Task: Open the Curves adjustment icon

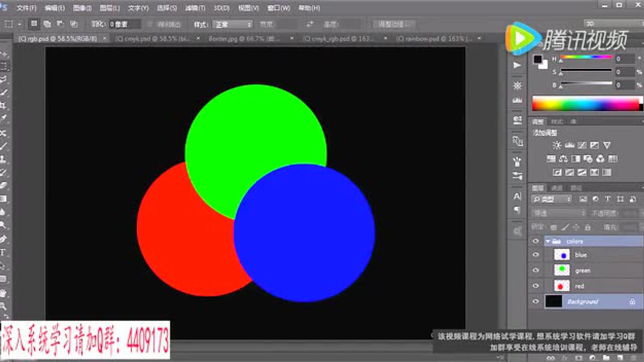Action: click(x=582, y=145)
